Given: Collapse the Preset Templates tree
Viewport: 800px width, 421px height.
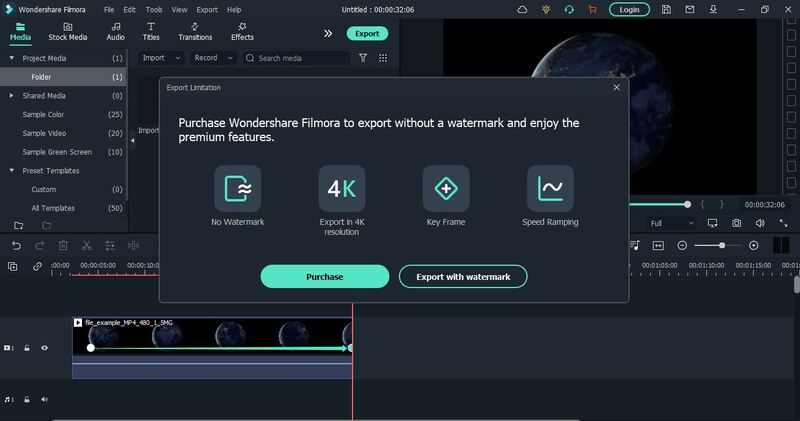Looking at the screenshot, I should [11, 170].
